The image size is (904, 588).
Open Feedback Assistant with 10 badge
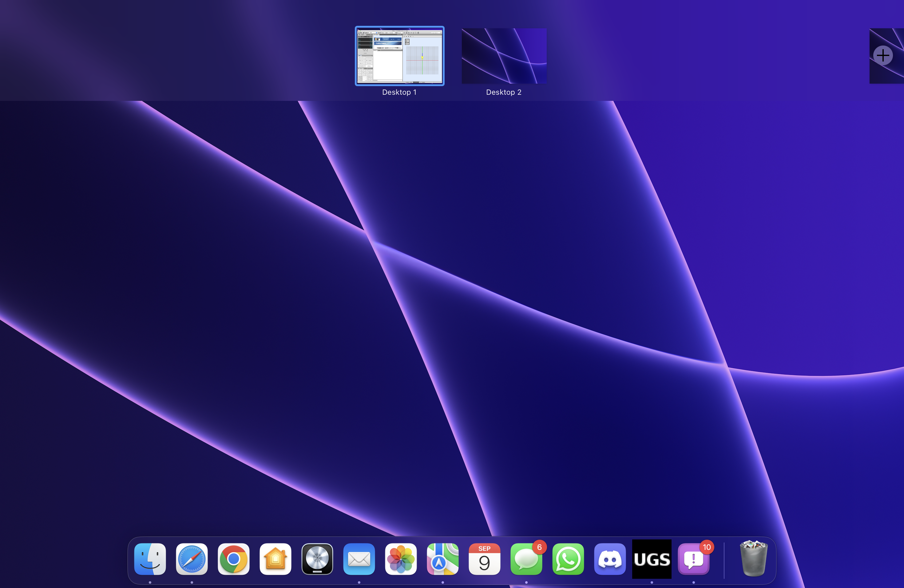(x=694, y=559)
